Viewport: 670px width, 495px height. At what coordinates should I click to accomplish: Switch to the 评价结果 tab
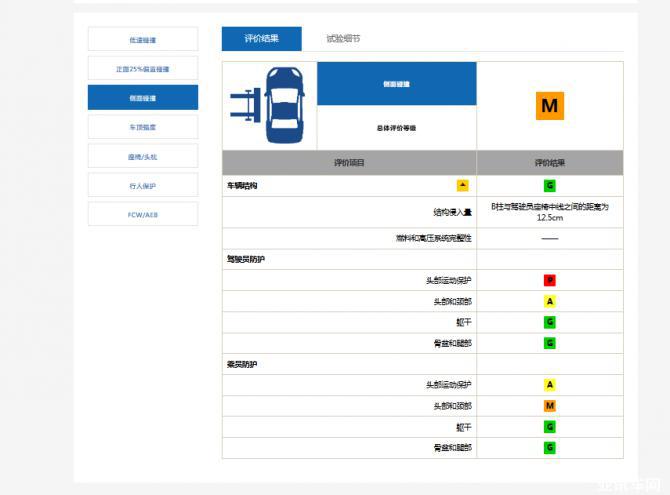click(261, 39)
